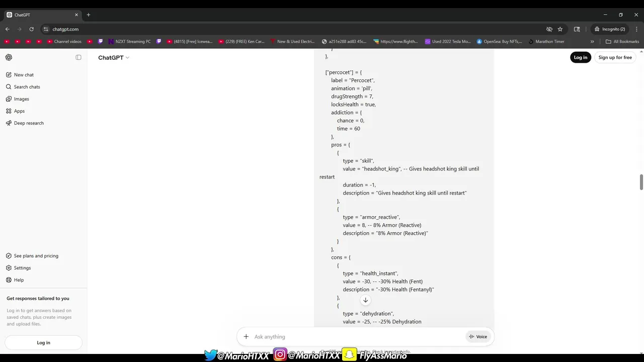Go forward with browser forward arrow
Image resolution: width=644 pixels, height=362 pixels.
(x=20, y=29)
